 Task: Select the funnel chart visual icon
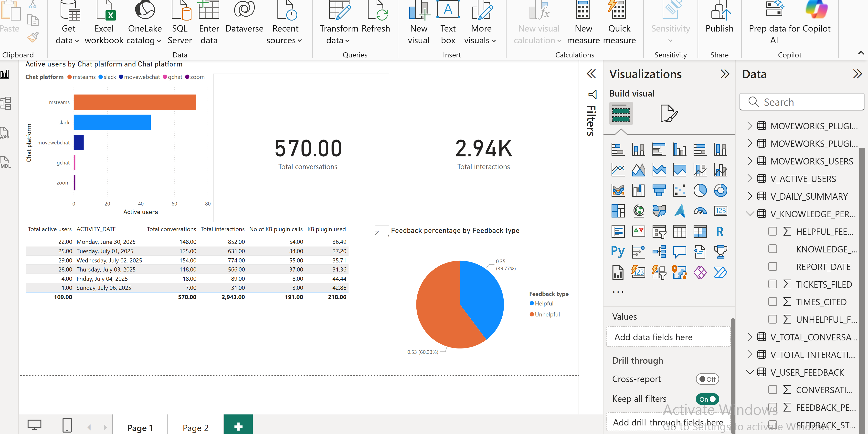(x=659, y=191)
